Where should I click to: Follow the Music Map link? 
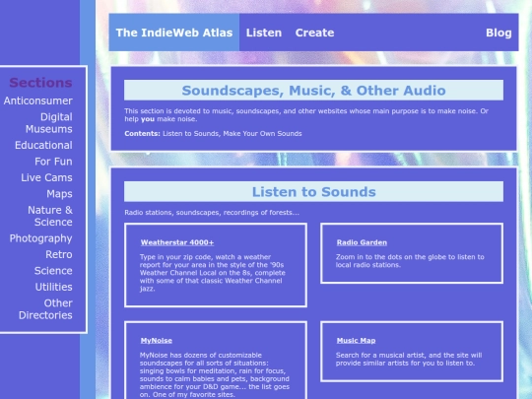pos(356,341)
